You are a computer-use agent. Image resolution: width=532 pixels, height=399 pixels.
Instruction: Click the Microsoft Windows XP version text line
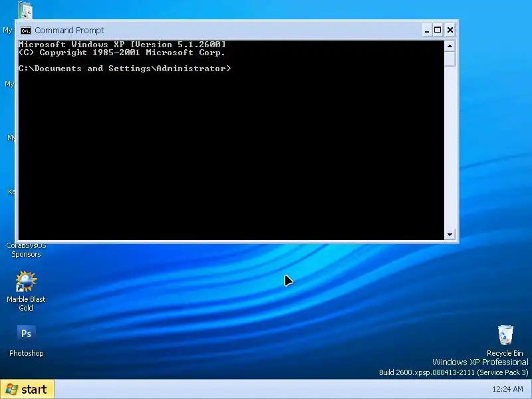tap(122, 45)
